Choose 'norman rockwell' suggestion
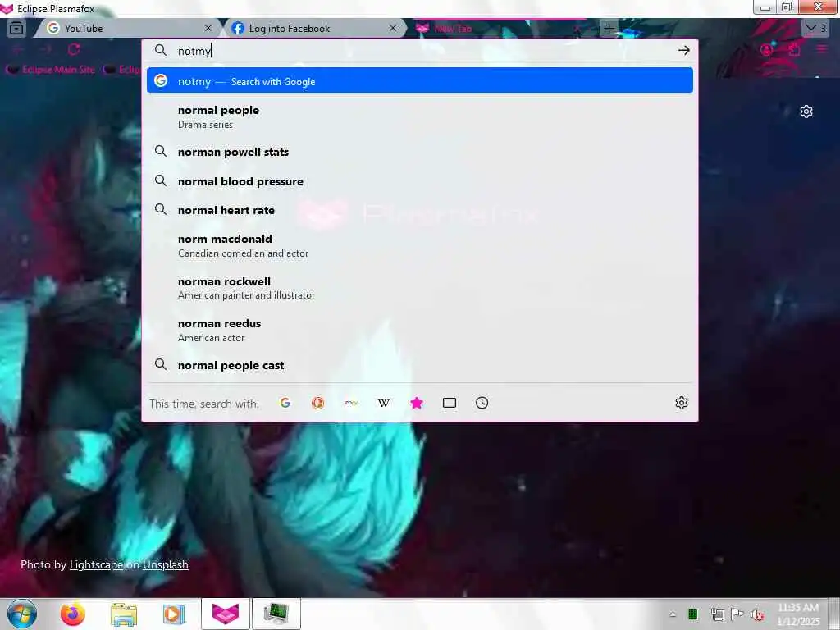Viewport: 840px width, 630px height. click(419, 288)
